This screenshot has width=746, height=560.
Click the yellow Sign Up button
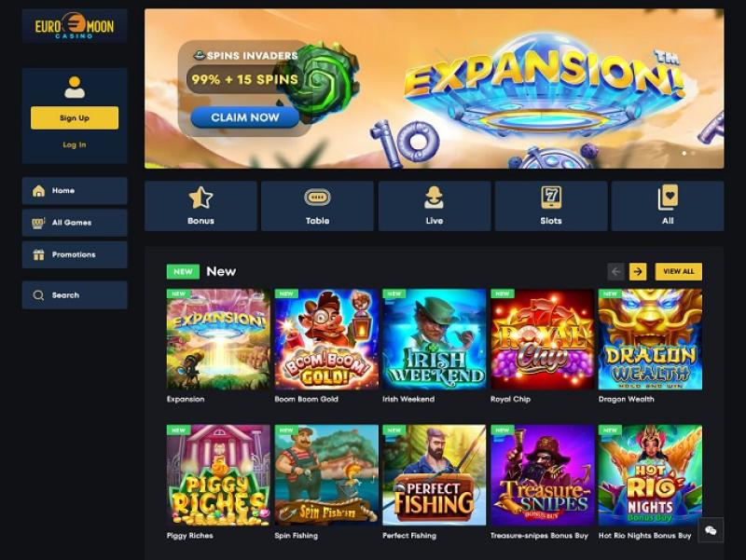(75, 118)
